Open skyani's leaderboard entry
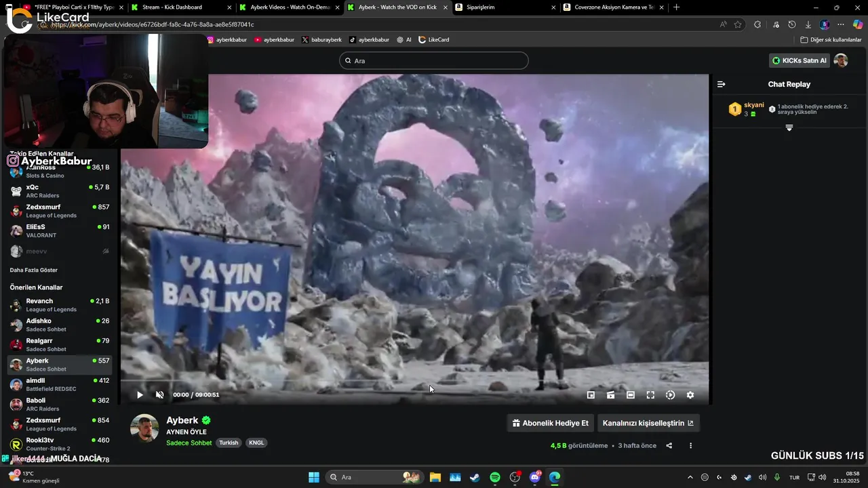The image size is (868, 488). 747,109
